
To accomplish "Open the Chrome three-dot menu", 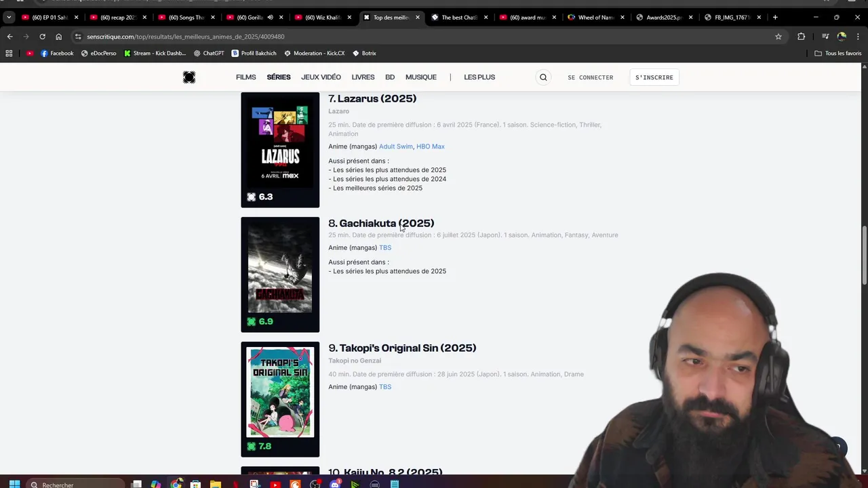I will 858,37.
